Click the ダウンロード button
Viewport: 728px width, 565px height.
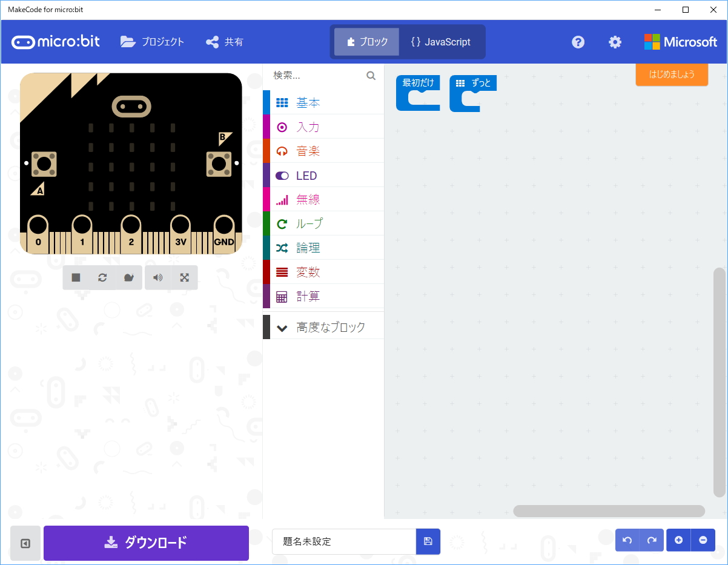tap(146, 543)
